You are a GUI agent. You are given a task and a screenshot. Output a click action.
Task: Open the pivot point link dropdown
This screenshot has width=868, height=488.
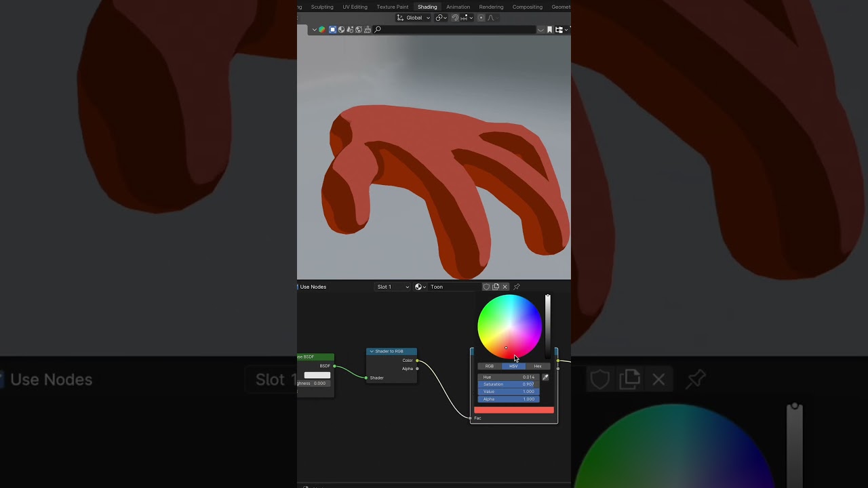tap(441, 18)
